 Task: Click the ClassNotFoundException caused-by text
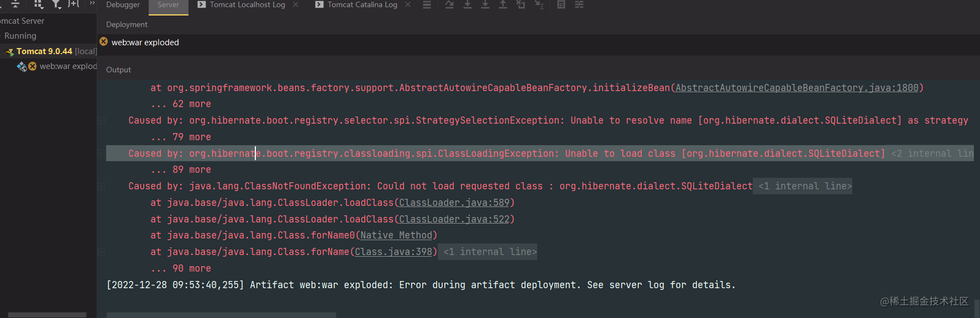pyautogui.click(x=441, y=186)
